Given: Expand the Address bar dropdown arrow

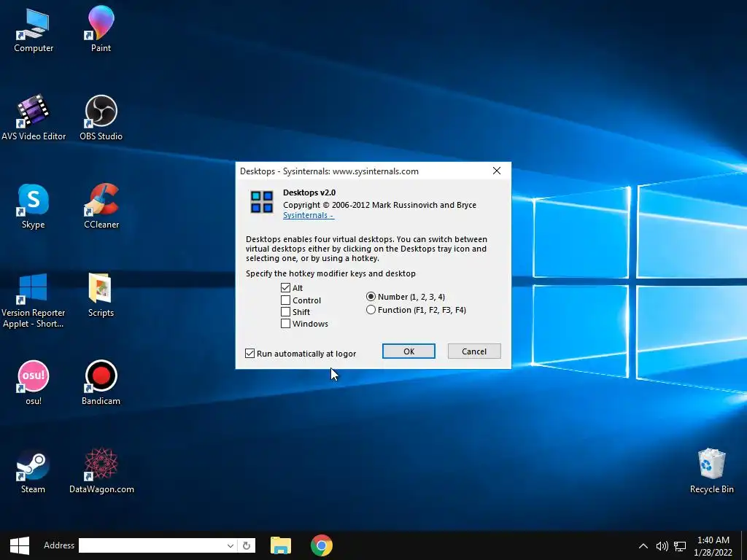Looking at the screenshot, I should [230, 545].
